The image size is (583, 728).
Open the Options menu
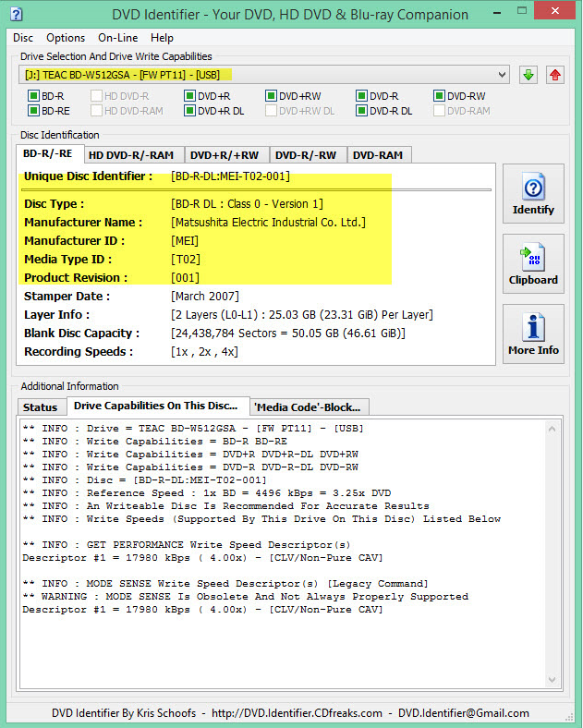tap(66, 38)
